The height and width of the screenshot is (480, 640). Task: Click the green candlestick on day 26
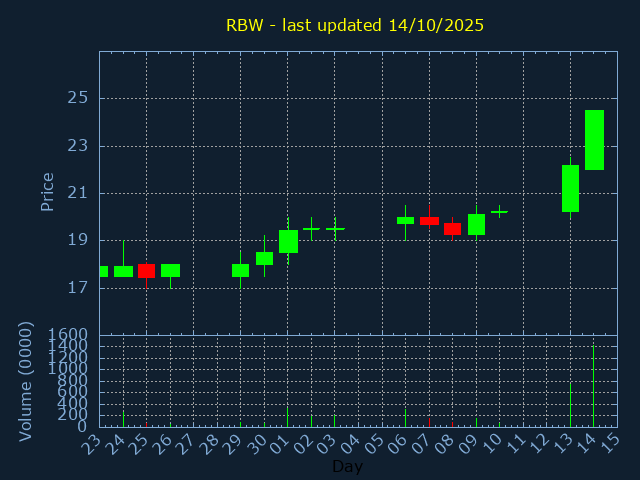[170, 270]
